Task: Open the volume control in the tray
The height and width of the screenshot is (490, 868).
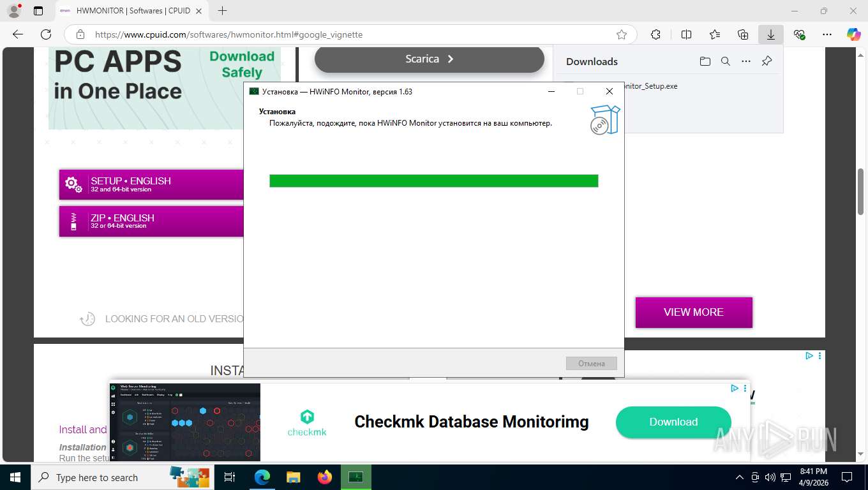Action: (x=770, y=477)
